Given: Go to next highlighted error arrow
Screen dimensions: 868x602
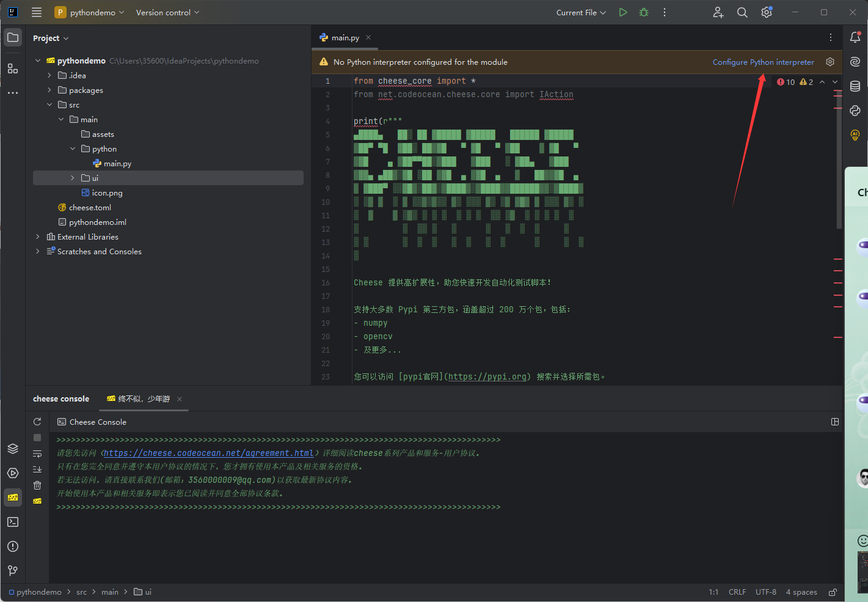Looking at the screenshot, I should (x=835, y=82).
